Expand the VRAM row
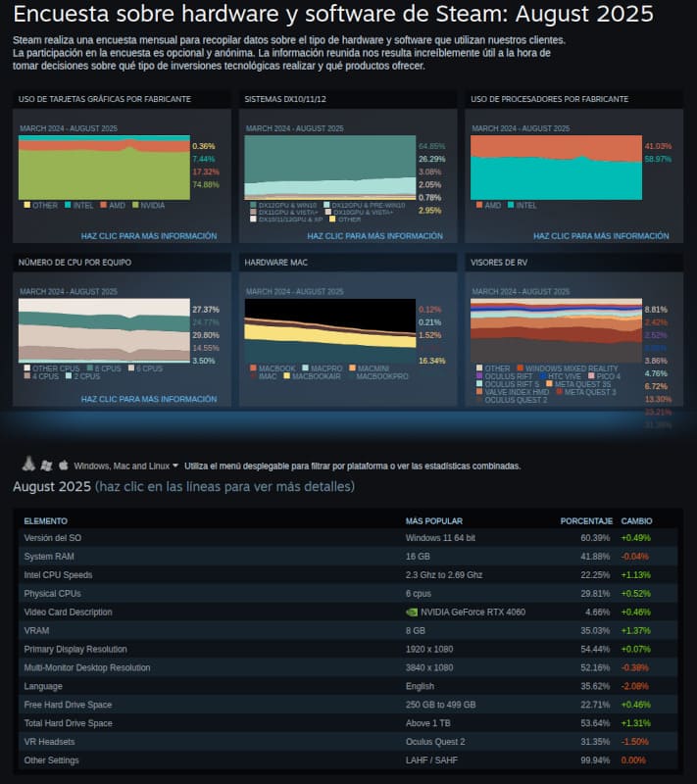Viewport: 697px width, 784px height. (x=348, y=630)
